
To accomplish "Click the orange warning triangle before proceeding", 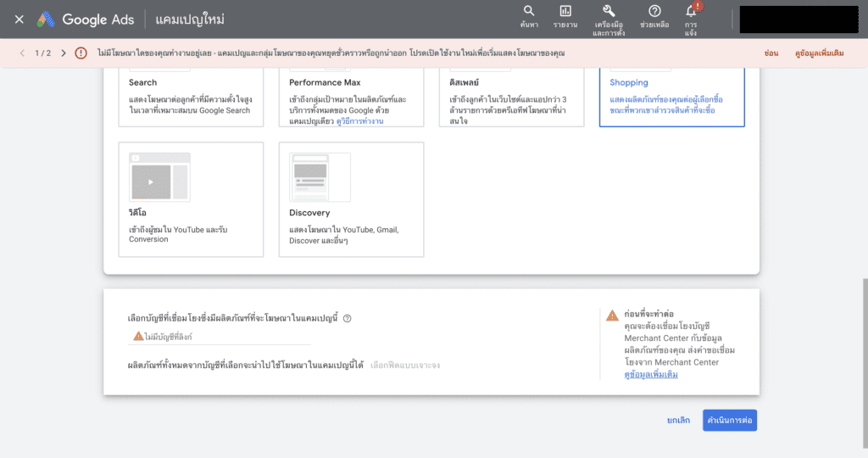I will [612, 316].
